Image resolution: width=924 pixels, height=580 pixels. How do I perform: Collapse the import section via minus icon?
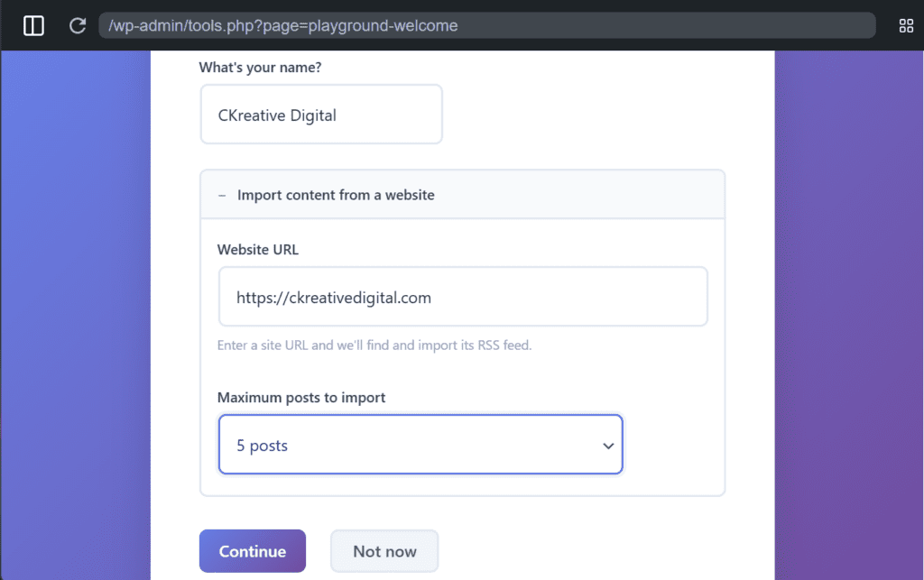coord(222,195)
